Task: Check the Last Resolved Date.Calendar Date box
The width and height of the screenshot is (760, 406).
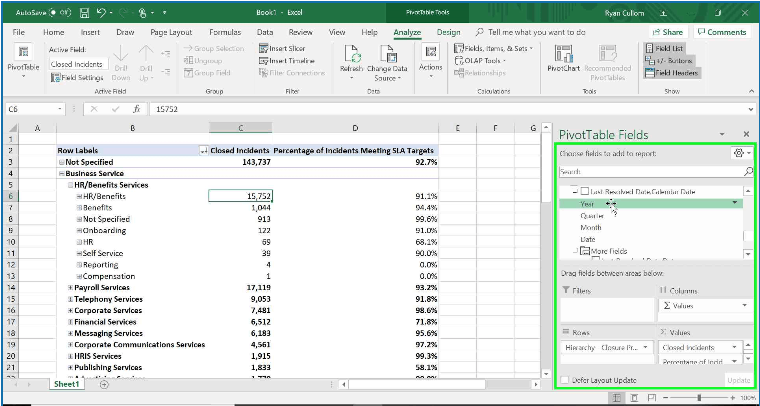Action: 585,192
